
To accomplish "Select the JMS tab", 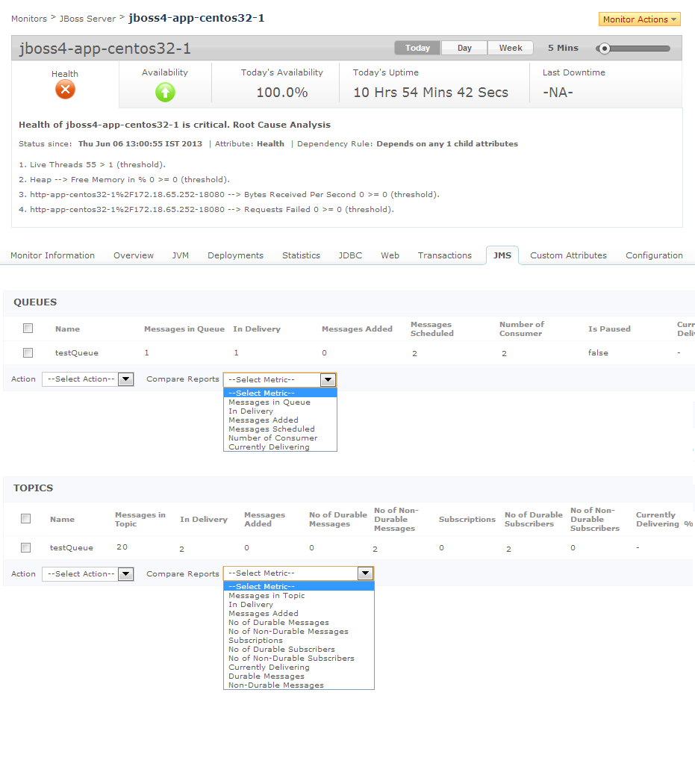I will [x=502, y=255].
